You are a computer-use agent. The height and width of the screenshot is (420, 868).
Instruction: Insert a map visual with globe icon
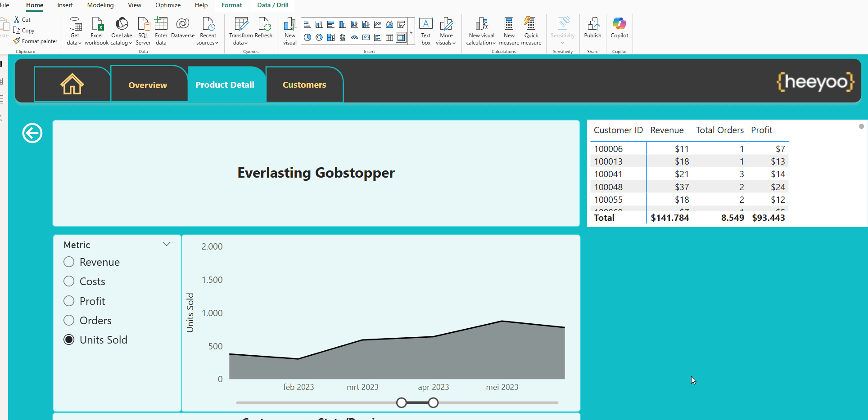tap(343, 37)
